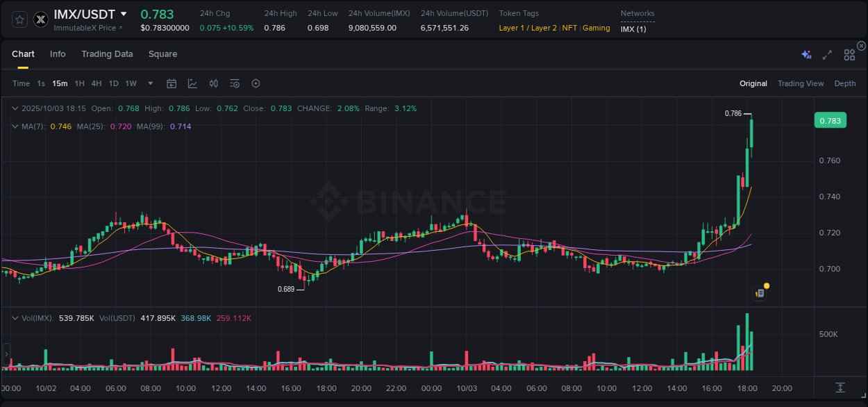Select the 1H timeframe

[78, 83]
